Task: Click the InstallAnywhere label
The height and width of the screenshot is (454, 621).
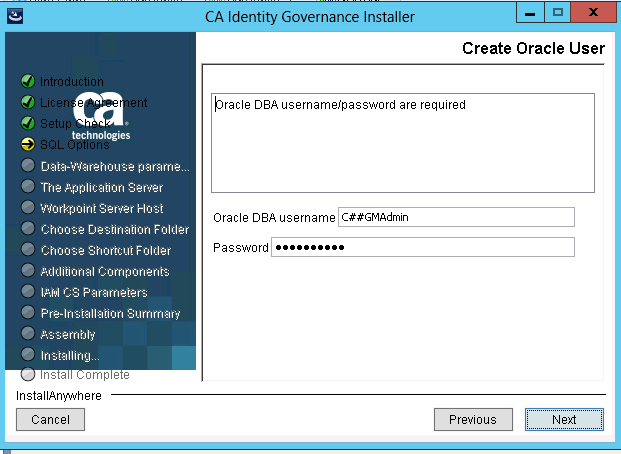Action: pos(59,396)
